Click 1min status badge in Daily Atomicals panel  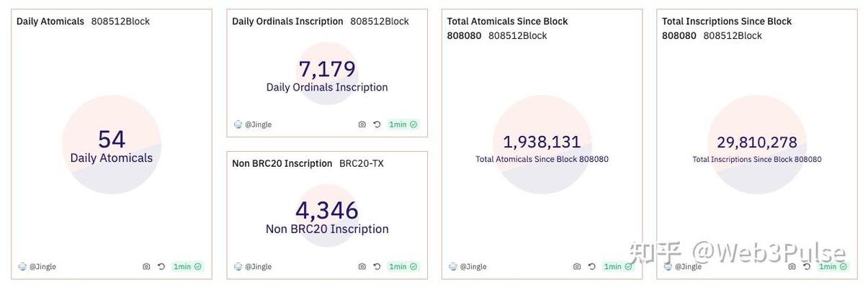[187, 266]
